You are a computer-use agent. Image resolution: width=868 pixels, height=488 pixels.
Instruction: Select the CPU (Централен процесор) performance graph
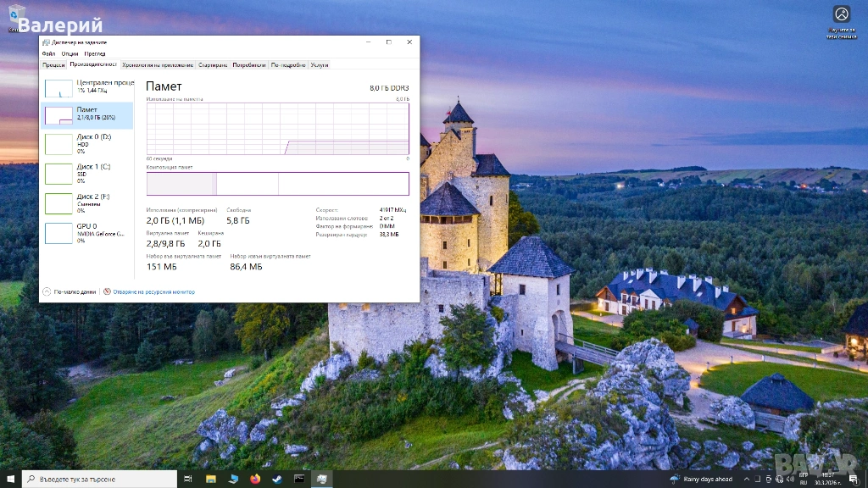point(86,87)
